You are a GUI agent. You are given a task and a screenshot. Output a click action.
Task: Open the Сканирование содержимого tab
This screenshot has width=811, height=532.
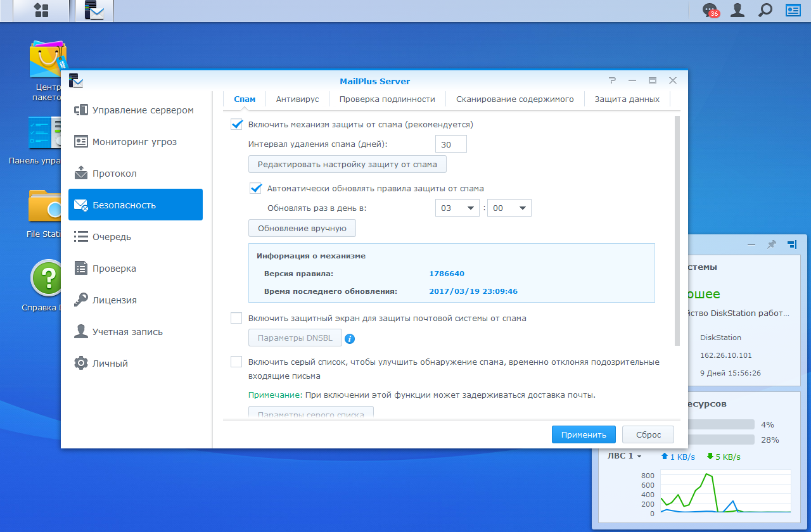pos(515,99)
